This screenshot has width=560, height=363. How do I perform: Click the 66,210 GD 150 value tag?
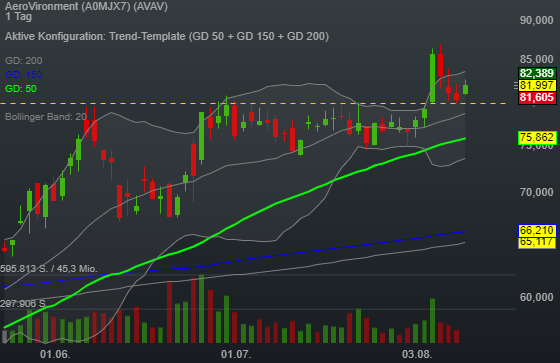pyautogui.click(x=537, y=230)
